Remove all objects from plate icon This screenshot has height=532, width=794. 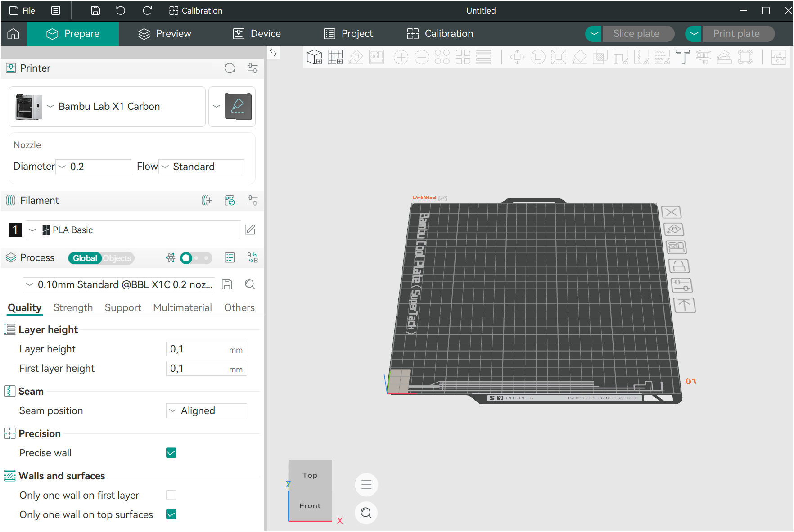click(x=672, y=212)
